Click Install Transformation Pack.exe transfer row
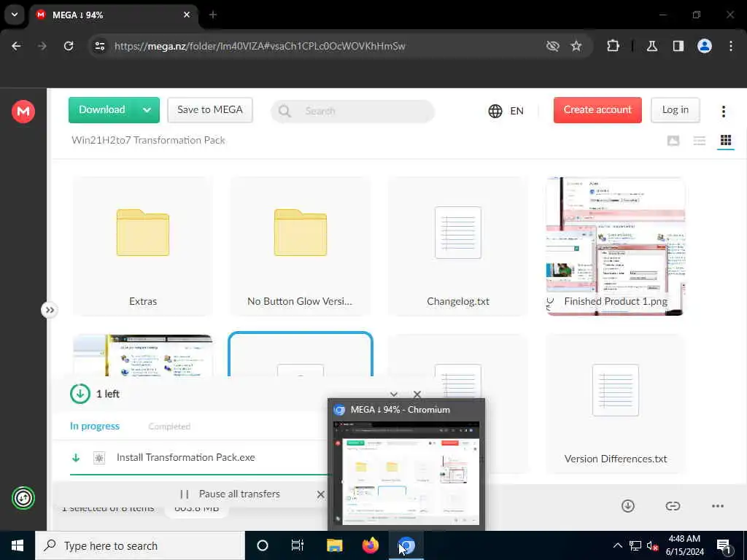The height and width of the screenshot is (560, 747). click(x=199, y=458)
